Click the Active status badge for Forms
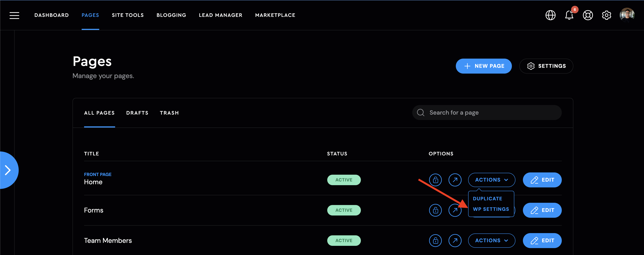The width and height of the screenshot is (644, 255). pos(344,210)
